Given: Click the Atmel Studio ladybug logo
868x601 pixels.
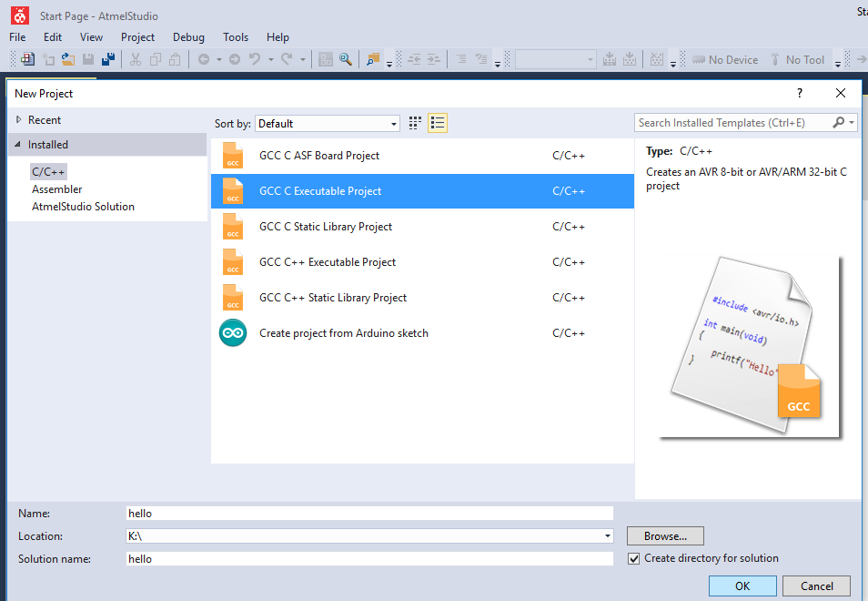Looking at the screenshot, I should click(20, 16).
